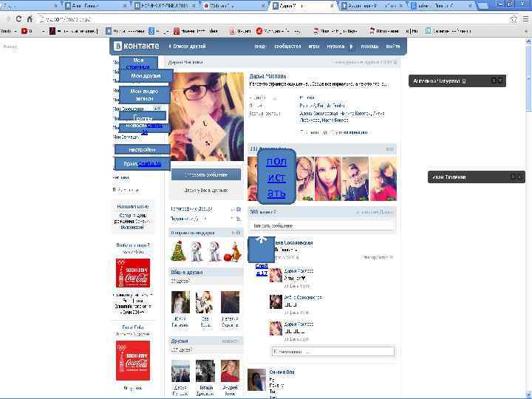Go to the browser home page icon
532x399 pixels.
point(30,19)
